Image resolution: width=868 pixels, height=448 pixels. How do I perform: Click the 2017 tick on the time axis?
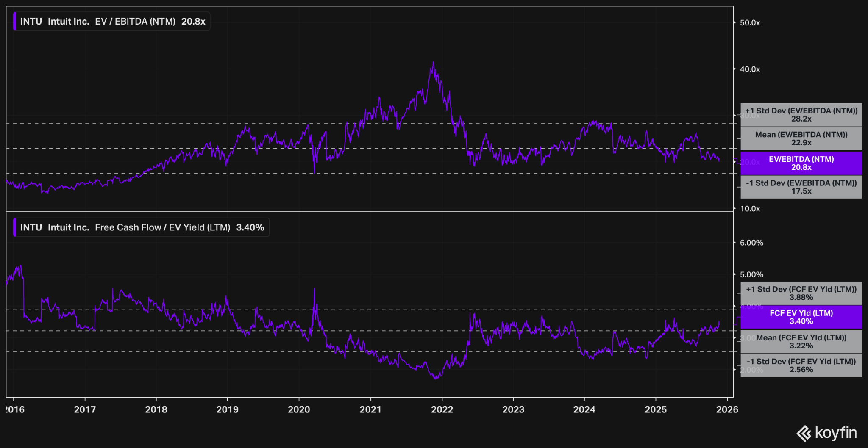tap(85, 409)
